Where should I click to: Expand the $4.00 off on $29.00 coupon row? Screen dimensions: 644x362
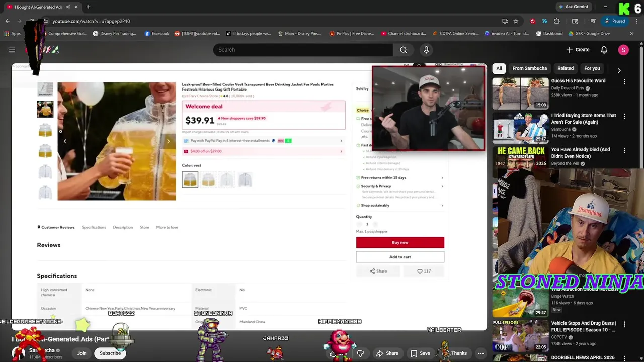(264, 151)
